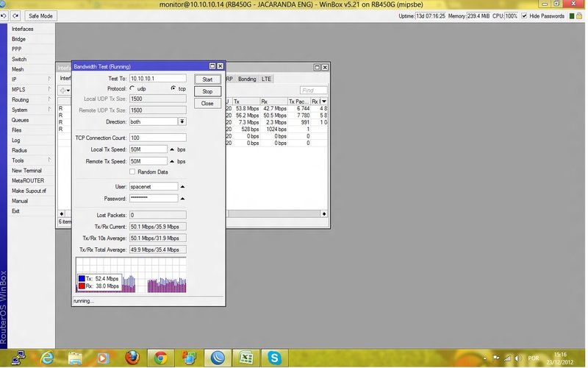Image resolution: width=588 pixels, height=368 pixels.
Task: Click the Safe Mode button
Action: (x=40, y=15)
